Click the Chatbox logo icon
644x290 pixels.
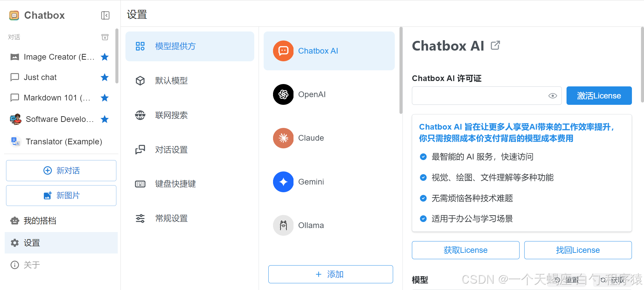(x=14, y=15)
